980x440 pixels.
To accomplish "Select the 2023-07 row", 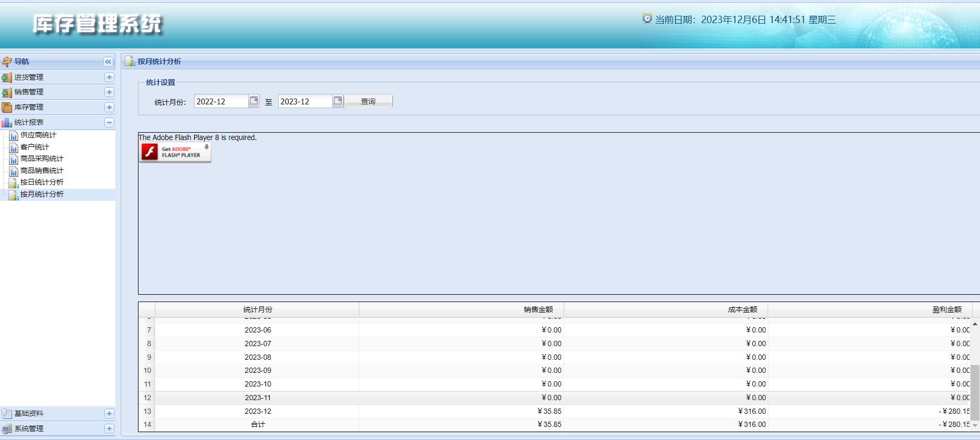I will coord(555,344).
